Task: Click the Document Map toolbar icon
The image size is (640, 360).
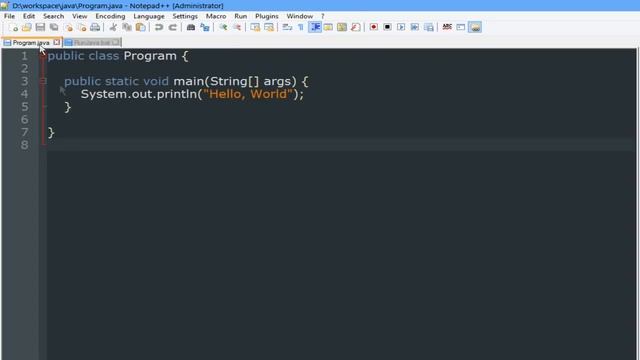Action: 342,27
